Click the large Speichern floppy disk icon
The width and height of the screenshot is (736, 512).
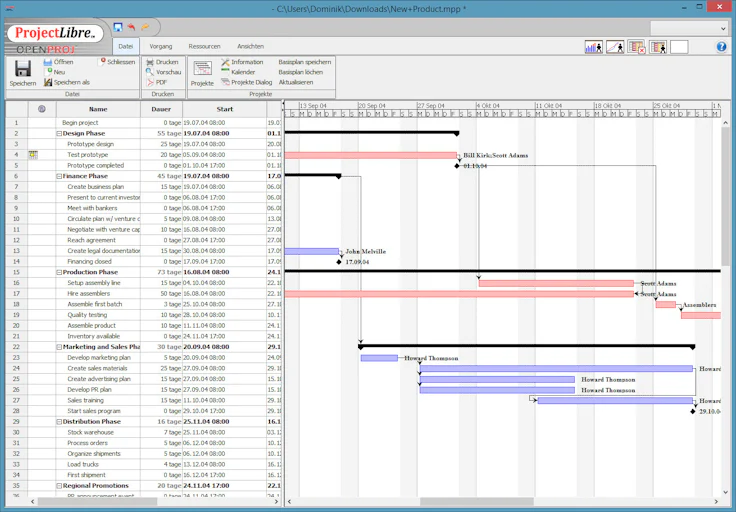pyautogui.click(x=23, y=69)
